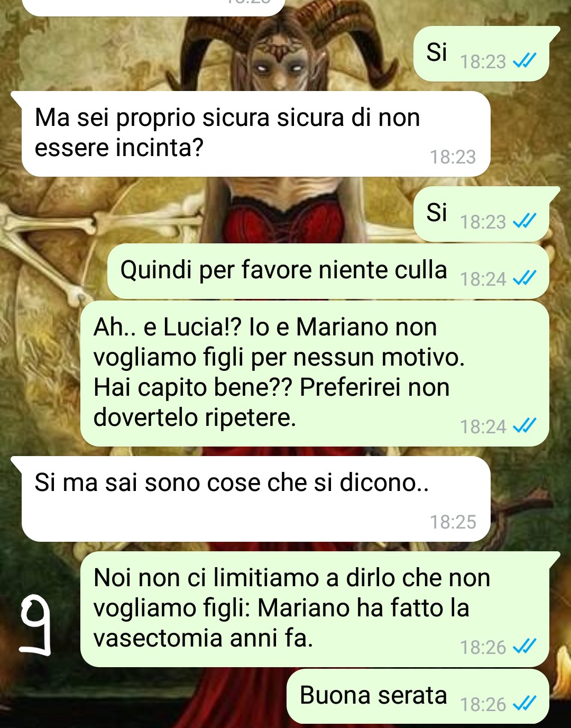Click the 18:23 timestamp of the incinta question
This screenshot has height=728, width=571.
coord(453,157)
